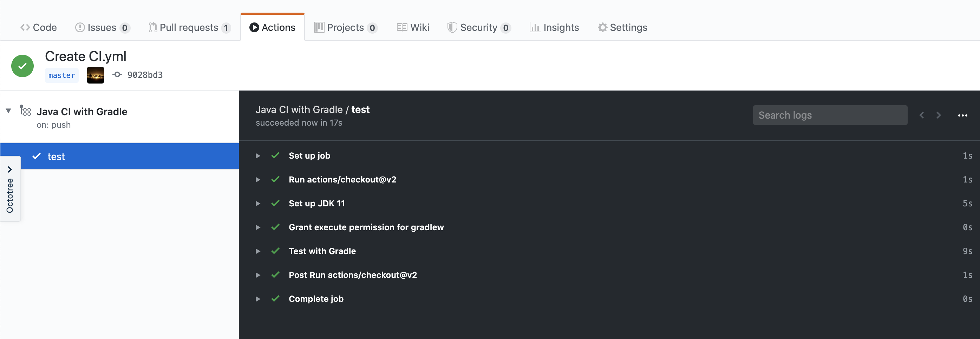This screenshot has width=980, height=339.
Task: Open commit 9028bd3
Action: (145, 75)
